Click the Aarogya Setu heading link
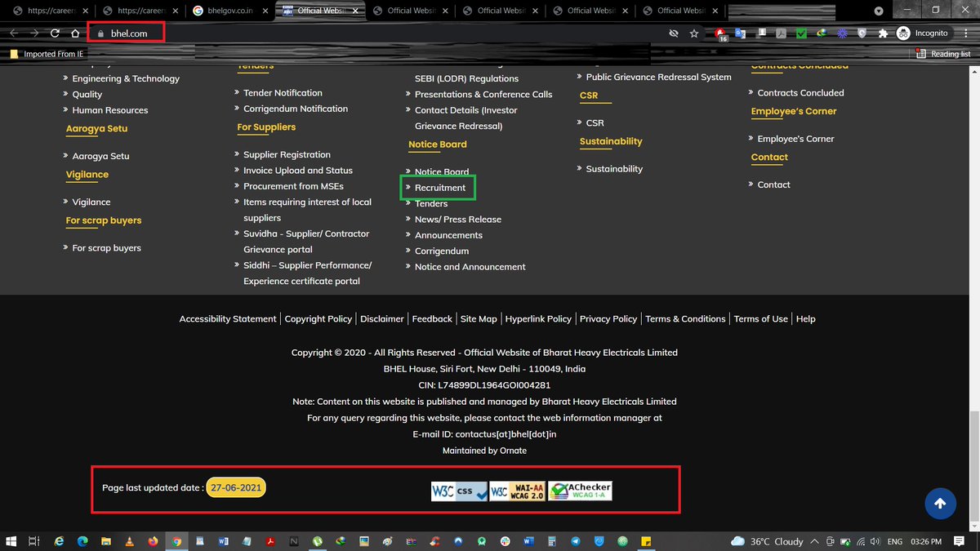 [x=96, y=129]
